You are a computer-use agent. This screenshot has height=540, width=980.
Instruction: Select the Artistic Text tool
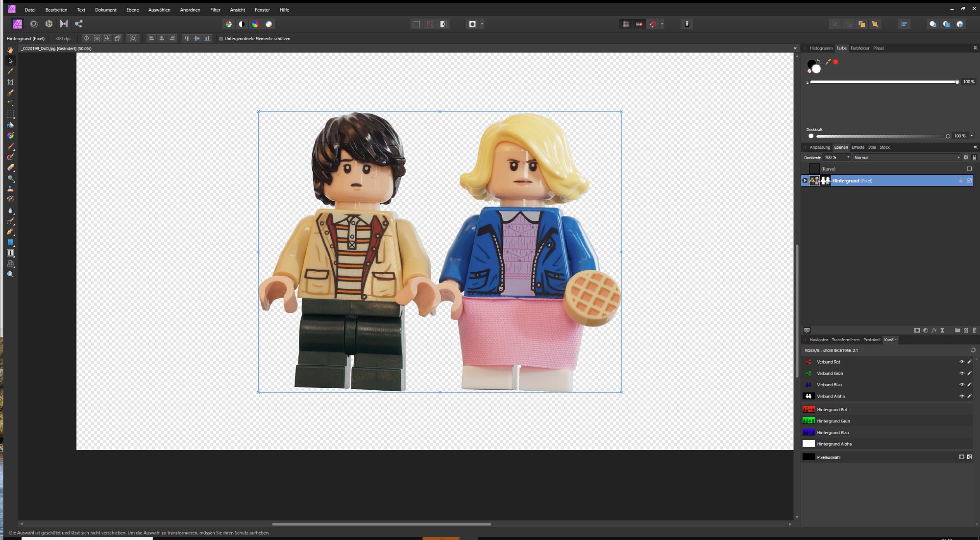click(x=10, y=253)
